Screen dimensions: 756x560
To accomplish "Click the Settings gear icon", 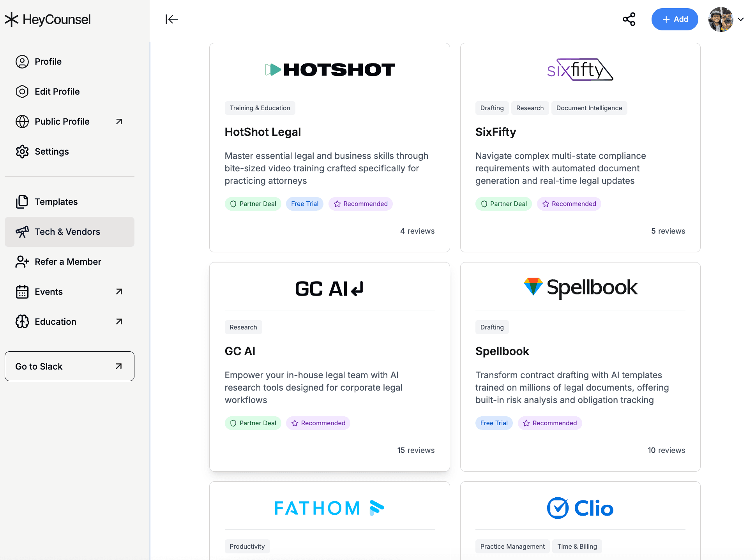I will tap(22, 151).
